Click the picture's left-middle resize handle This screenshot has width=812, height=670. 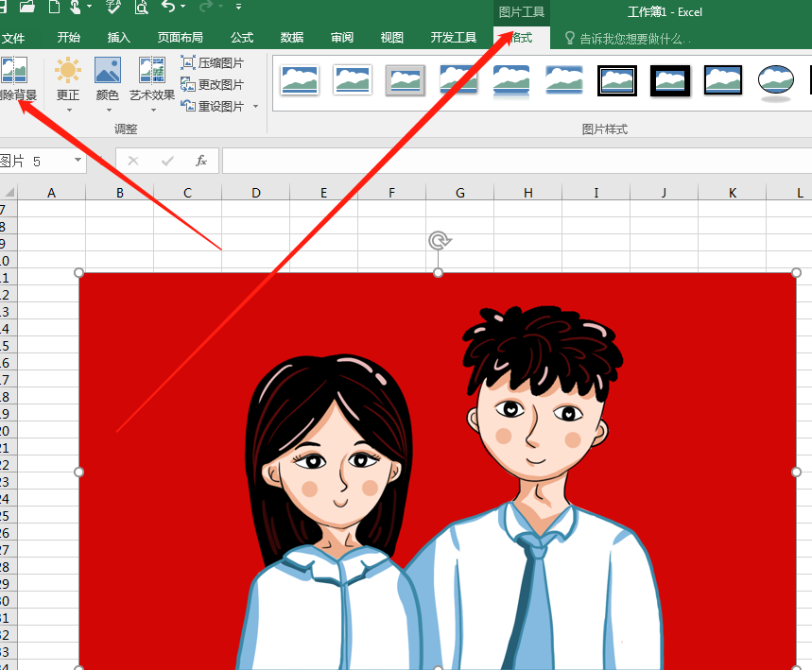[x=78, y=472]
